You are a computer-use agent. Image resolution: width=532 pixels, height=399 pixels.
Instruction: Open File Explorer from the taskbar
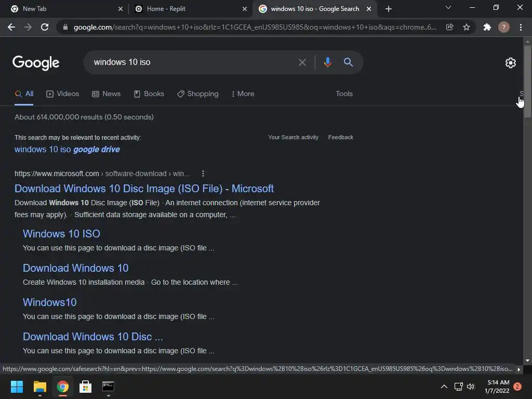point(39,387)
